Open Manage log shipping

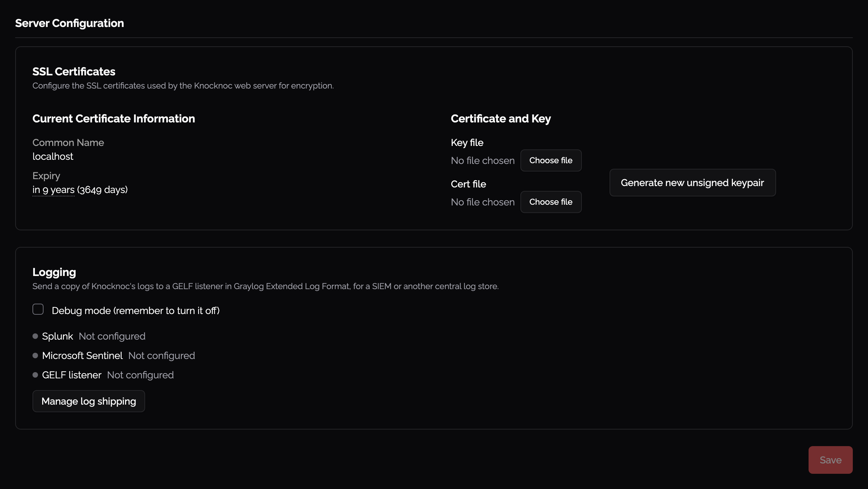click(89, 401)
